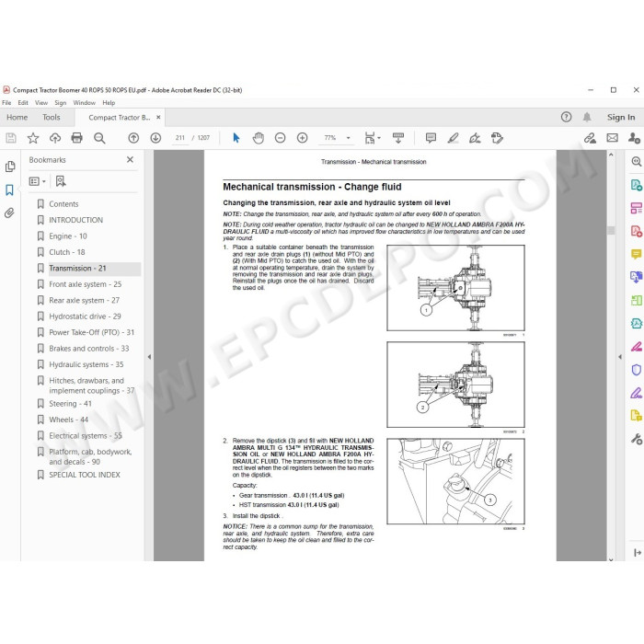The image size is (644, 644).
Task: Click the Sign In link
Action: tap(621, 117)
